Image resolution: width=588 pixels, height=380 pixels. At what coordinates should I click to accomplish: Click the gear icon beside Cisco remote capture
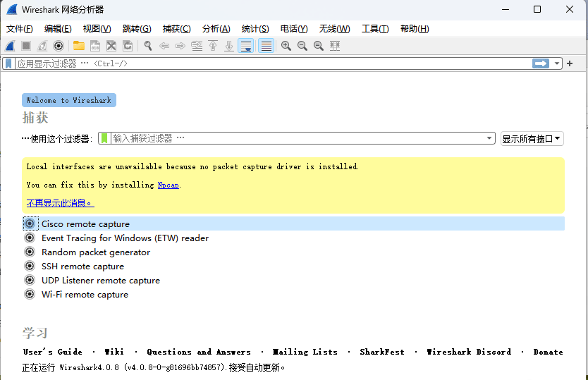pyautogui.click(x=30, y=223)
